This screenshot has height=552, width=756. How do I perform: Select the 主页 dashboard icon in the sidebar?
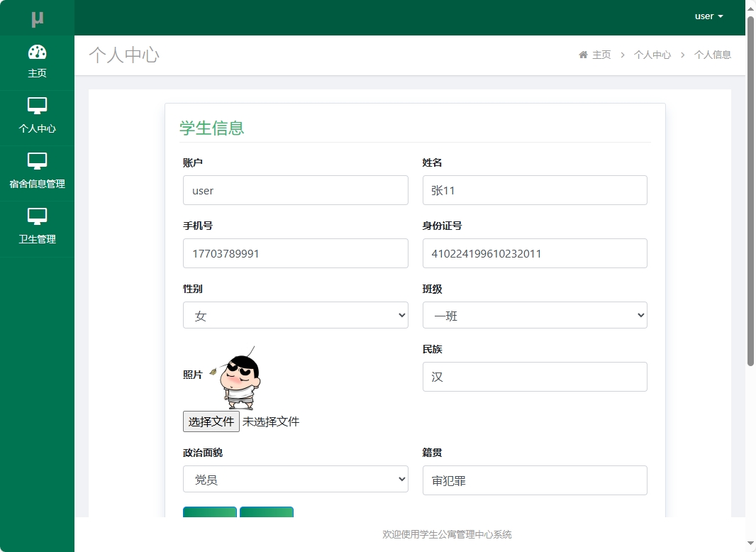(x=37, y=53)
